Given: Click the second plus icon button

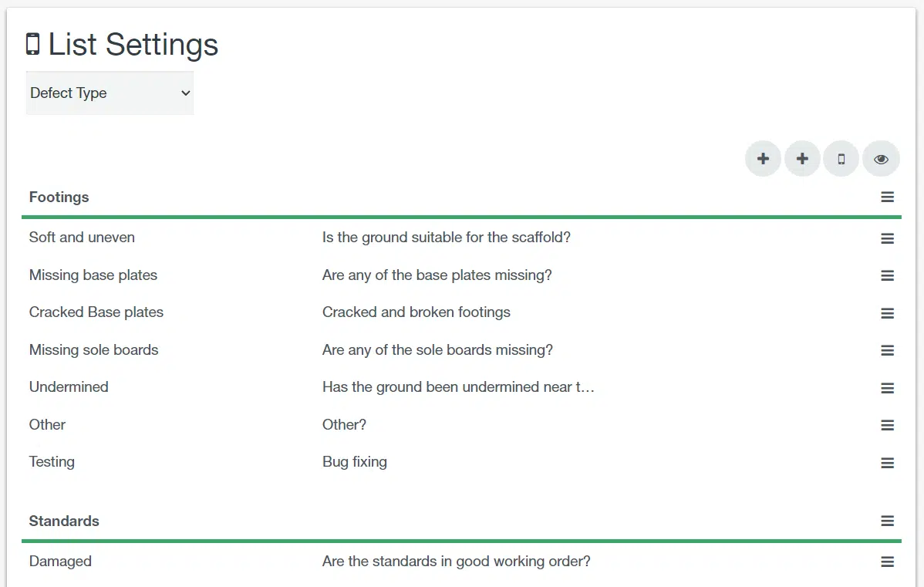Looking at the screenshot, I should [x=802, y=159].
